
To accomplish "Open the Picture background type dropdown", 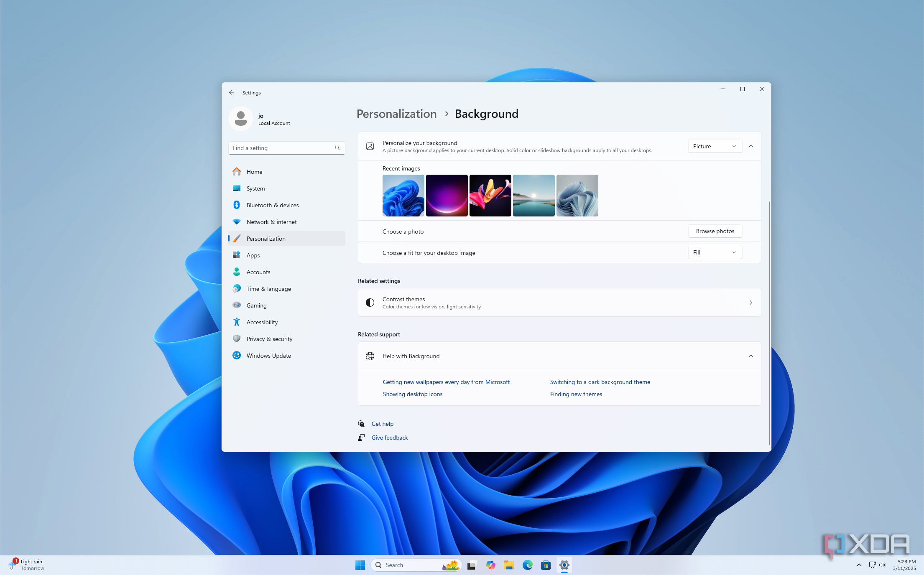I will 715,146.
